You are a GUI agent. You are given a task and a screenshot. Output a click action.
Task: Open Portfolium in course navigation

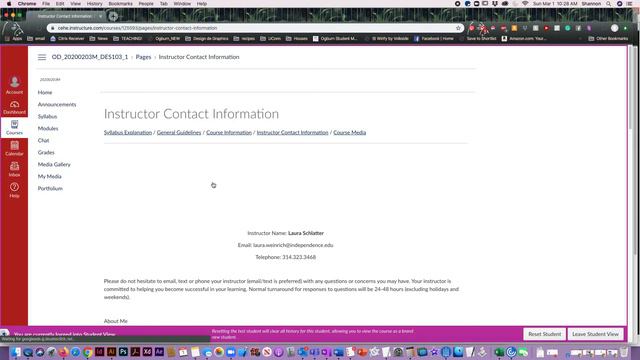tap(50, 189)
